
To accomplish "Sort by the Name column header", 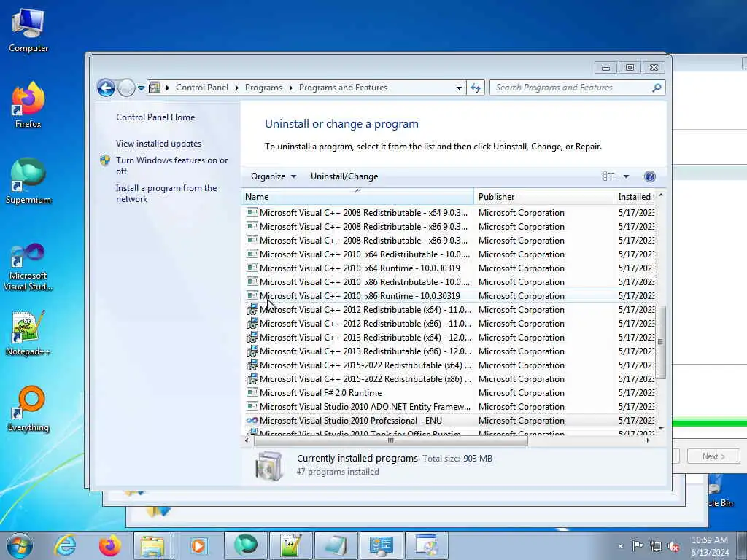I will click(357, 197).
